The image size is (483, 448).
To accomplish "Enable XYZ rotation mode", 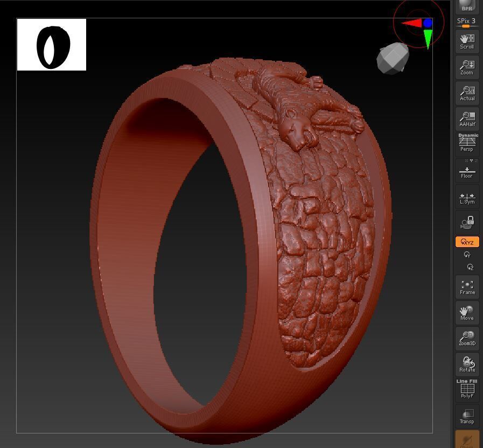I will click(467, 242).
